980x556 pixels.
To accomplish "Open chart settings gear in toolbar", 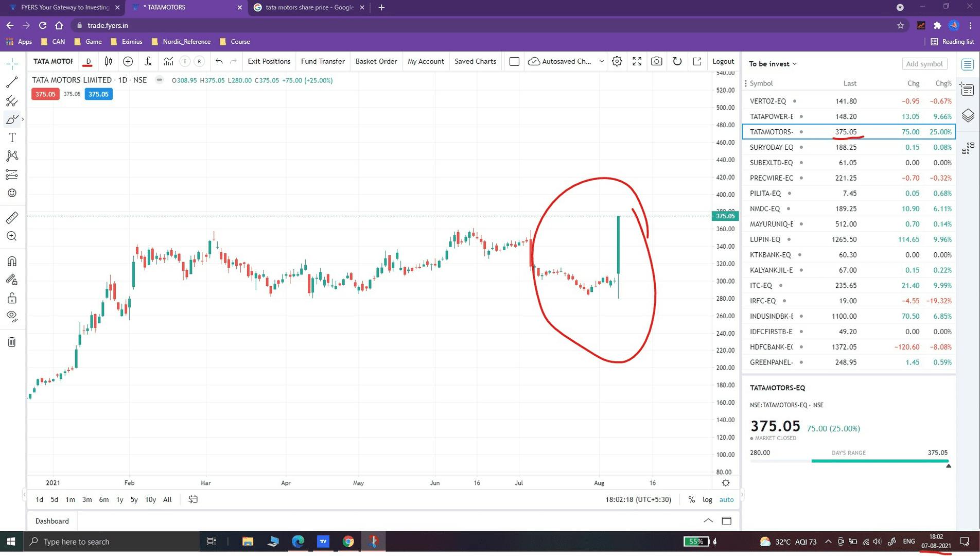I will coord(617,61).
